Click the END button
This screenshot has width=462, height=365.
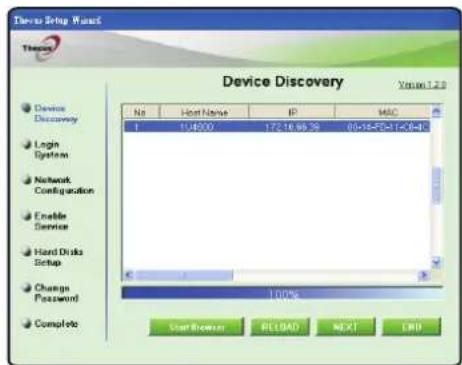point(412,327)
